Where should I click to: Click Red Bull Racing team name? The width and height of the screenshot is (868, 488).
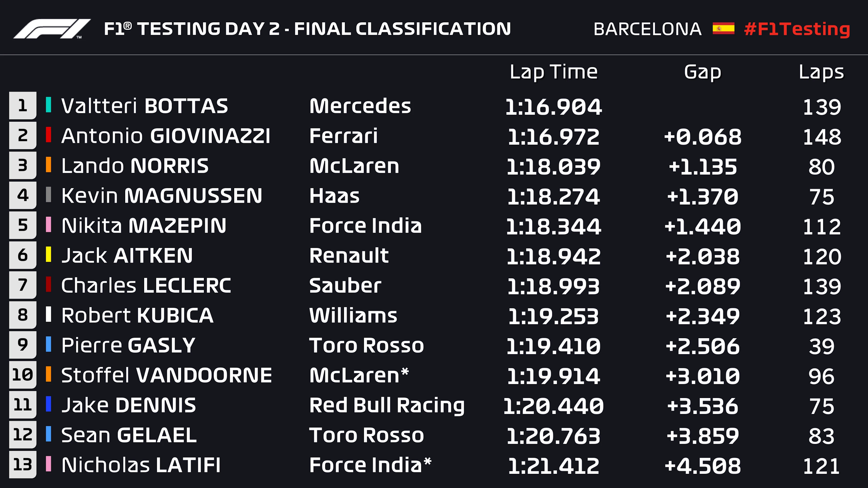click(x=387, y=405)
